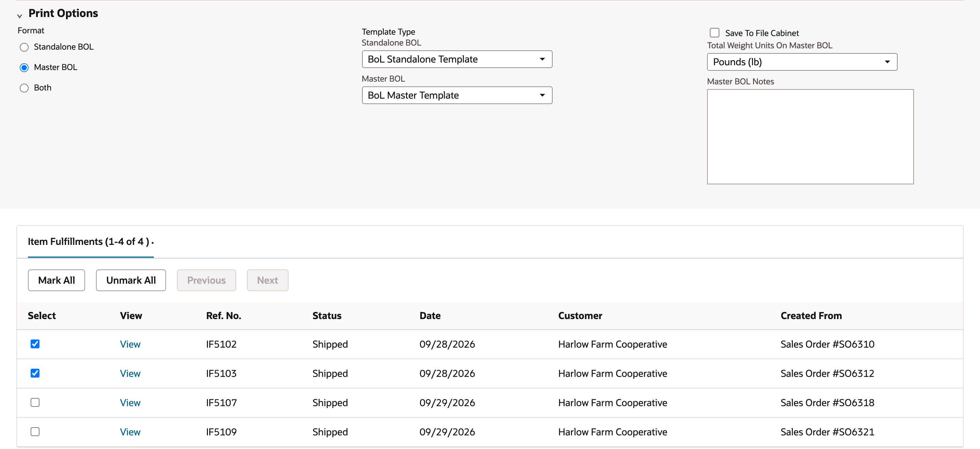Open BoL Standalone Template dropdown

point(457,59)
